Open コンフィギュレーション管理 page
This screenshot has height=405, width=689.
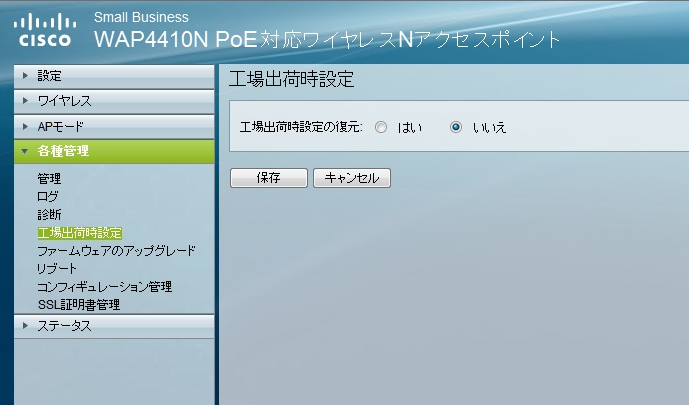tap(105, 287)
